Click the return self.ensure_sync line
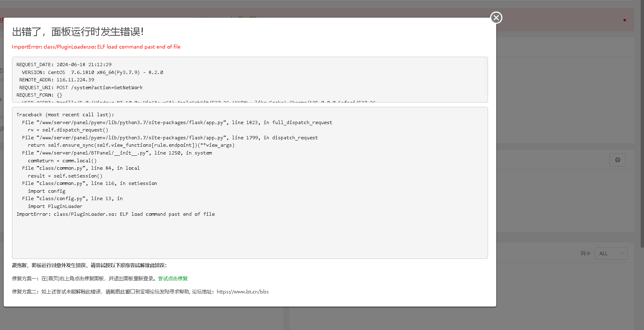 point(131,145)
